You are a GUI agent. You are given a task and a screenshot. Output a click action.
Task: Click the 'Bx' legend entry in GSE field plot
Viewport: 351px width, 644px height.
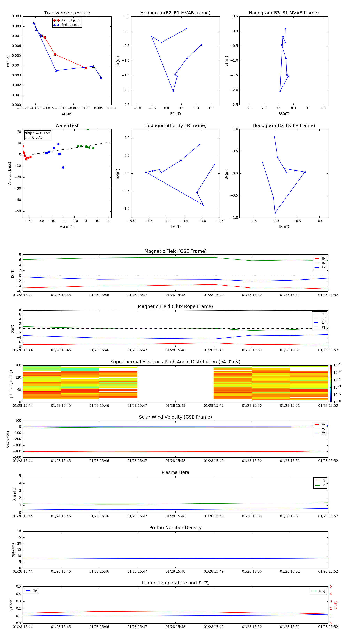320,259
